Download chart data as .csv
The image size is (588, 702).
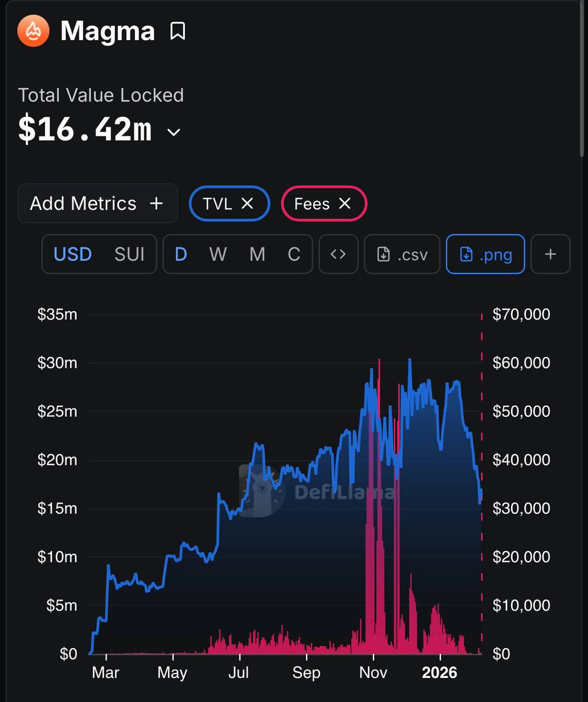402,254
